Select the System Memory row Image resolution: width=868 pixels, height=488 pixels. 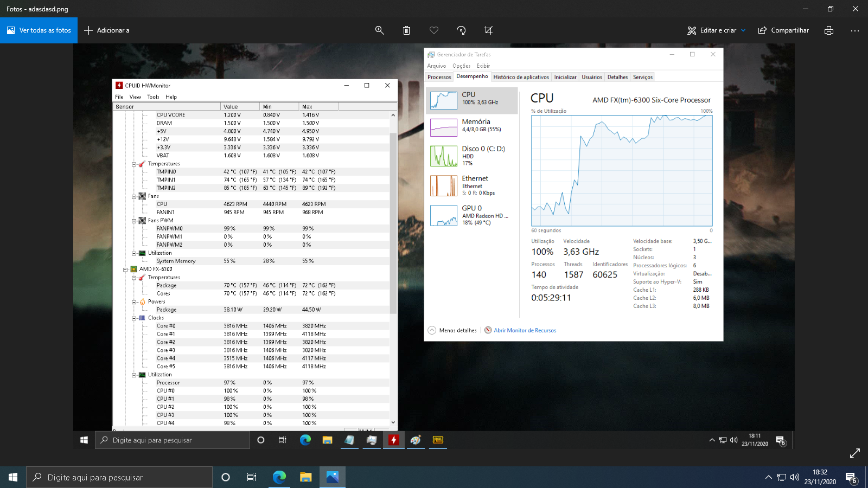[251, 261]
